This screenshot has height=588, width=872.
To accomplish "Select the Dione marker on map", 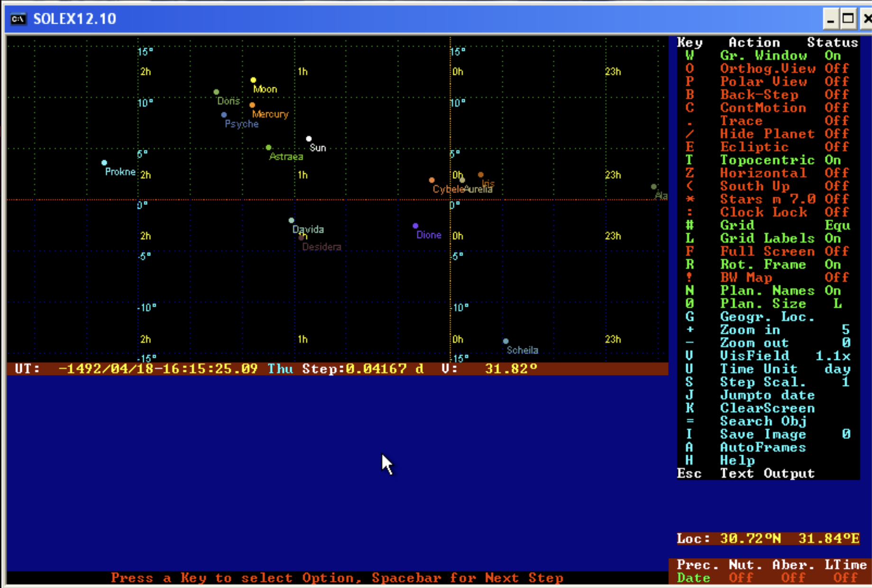I will tap(415, 226).
